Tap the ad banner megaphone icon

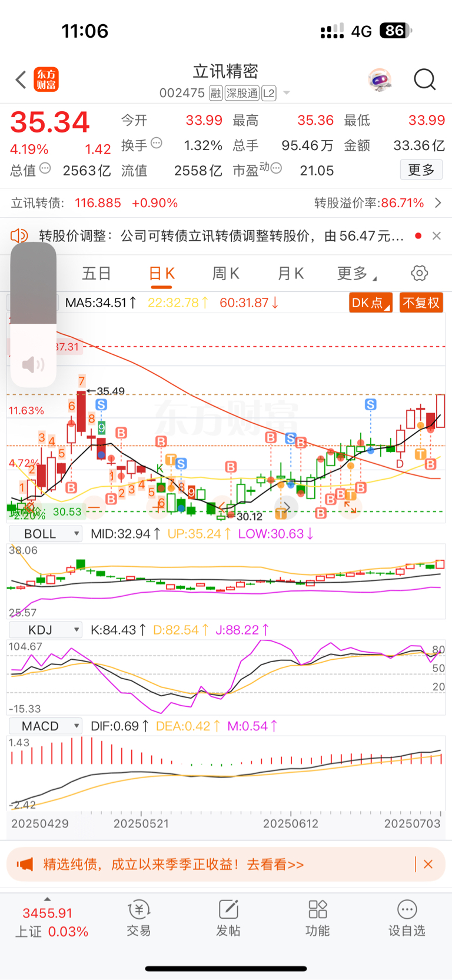25,865
